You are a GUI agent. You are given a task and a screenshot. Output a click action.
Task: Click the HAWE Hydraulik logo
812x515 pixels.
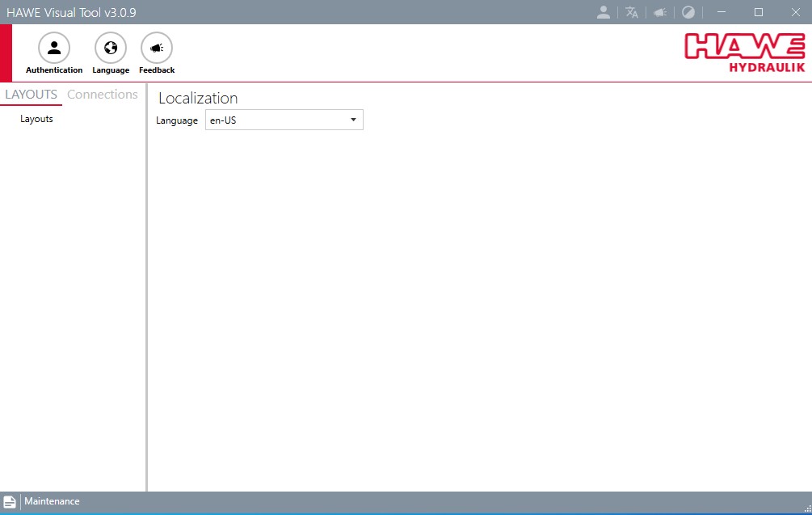point(745,53)
